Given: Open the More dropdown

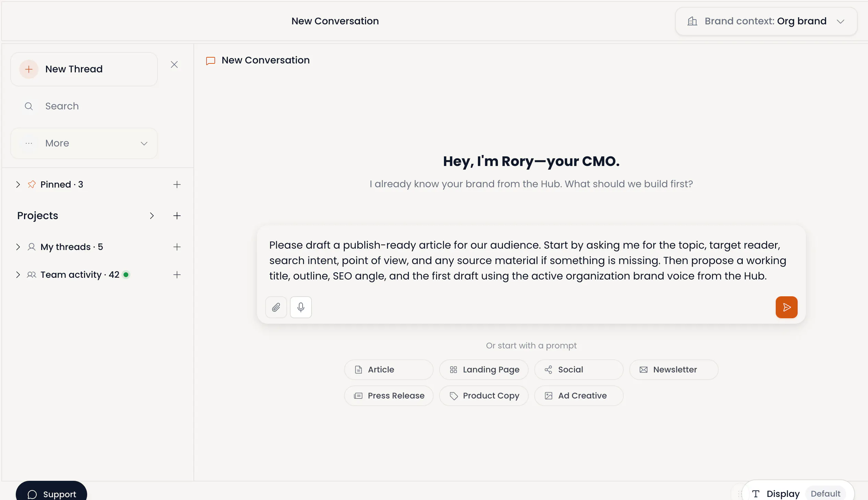Looking at the screenshot, I should point(84,143).
